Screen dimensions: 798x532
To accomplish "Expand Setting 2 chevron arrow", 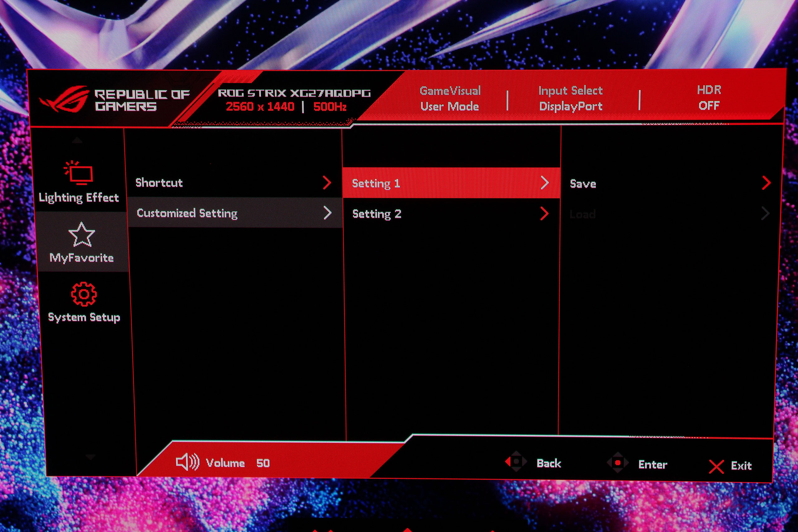I will pos(544,214).
